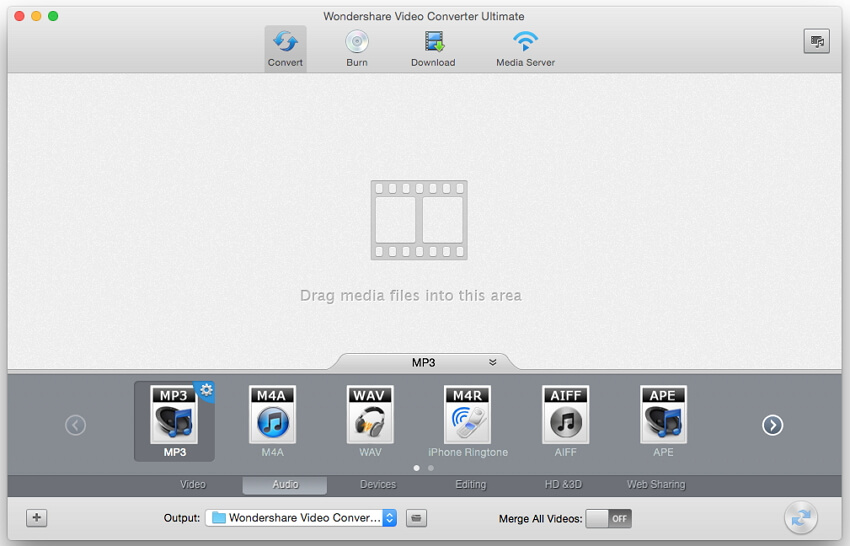Pick the WAV output format
850x546 pixels.
click(370, 421)
